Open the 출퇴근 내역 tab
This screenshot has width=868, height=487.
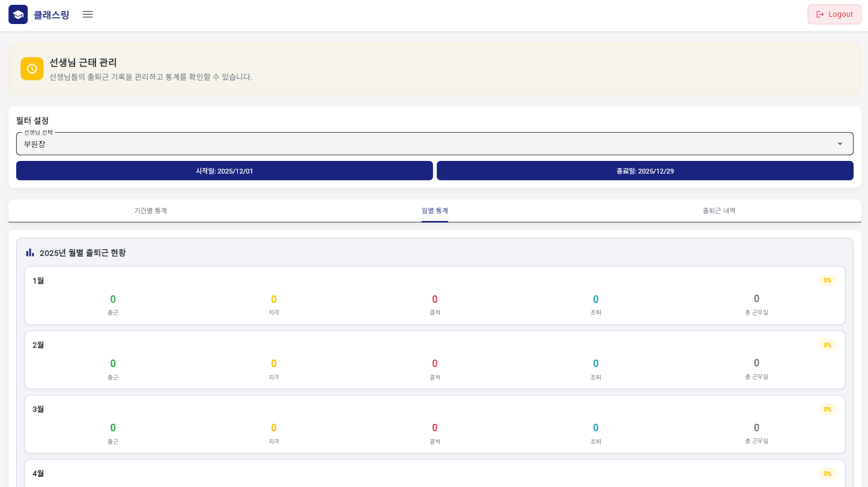coord(718,211)
